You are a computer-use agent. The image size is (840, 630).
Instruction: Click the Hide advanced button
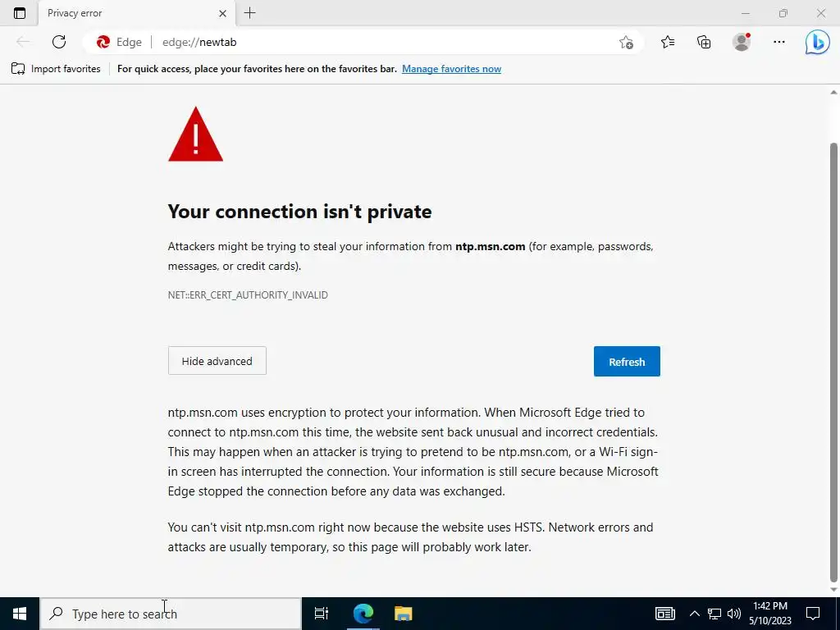coord(217,361)
